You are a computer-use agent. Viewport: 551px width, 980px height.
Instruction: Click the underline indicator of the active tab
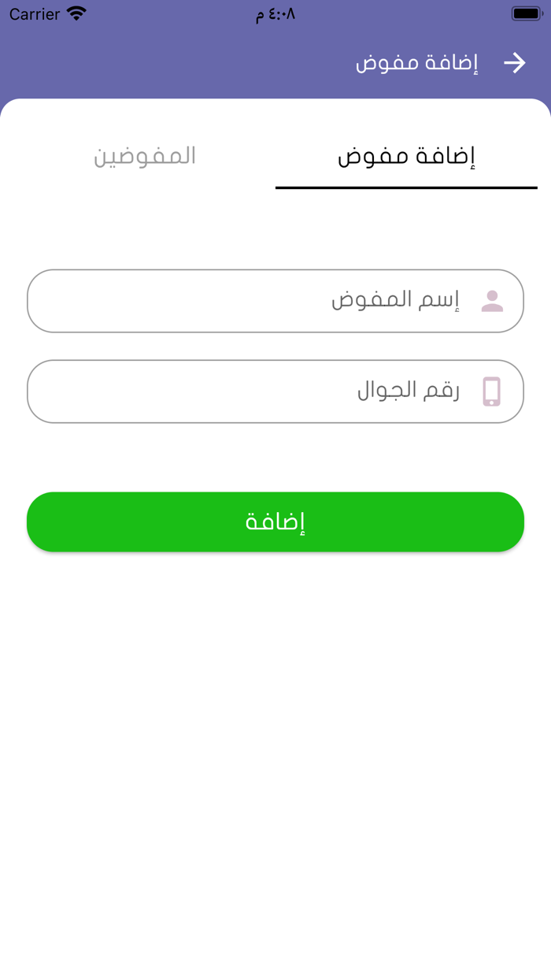(406, 188)
